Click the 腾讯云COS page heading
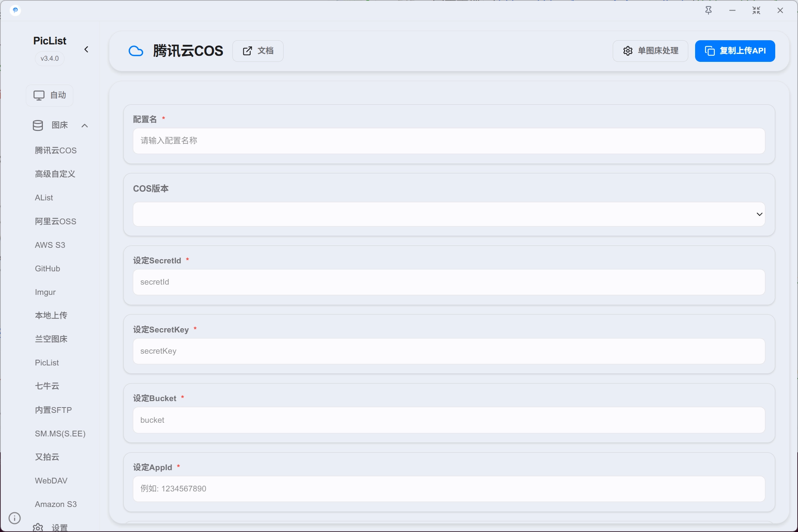798x532 pixels. (188, 51)
